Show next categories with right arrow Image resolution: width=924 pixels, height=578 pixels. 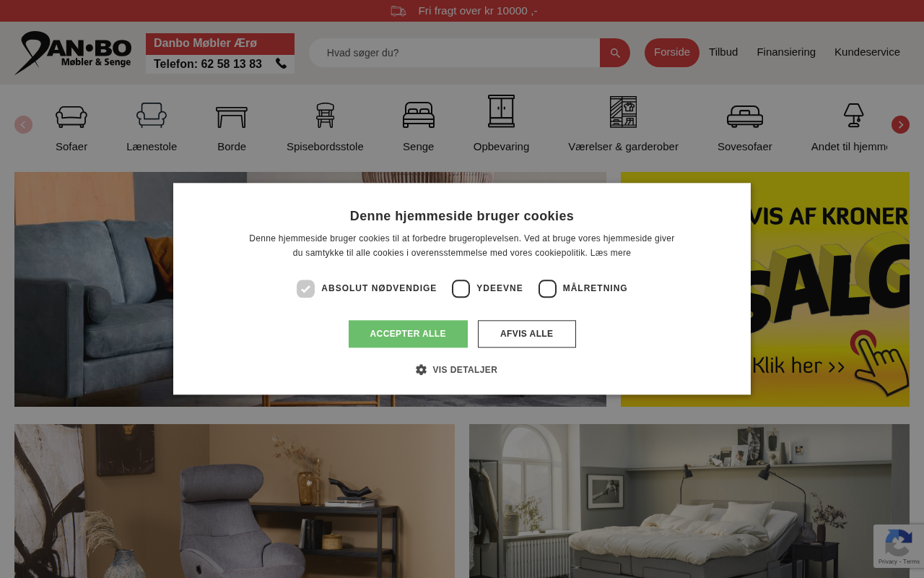[900, 124]
